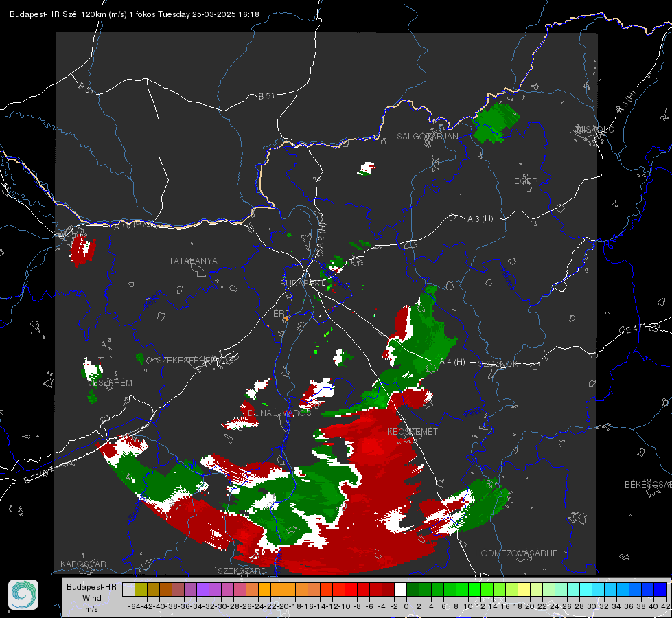Viewport: 672px width, 618px height.
Task: Click the red echo patch west of TATABÁNYA
Action: (82, 251)
